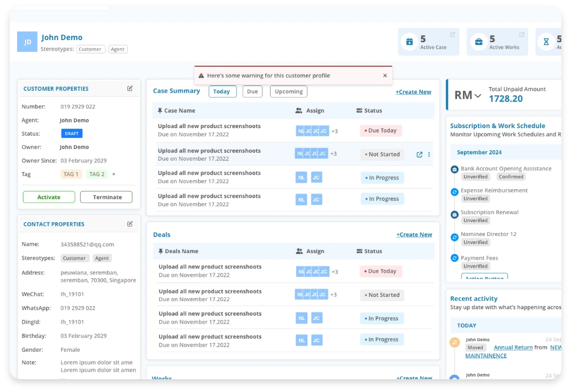Click the Activate button

tap(49, 197)
